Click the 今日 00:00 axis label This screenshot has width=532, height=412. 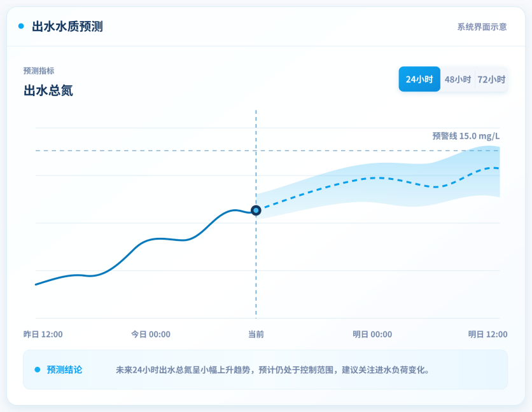tap(151, 334)
